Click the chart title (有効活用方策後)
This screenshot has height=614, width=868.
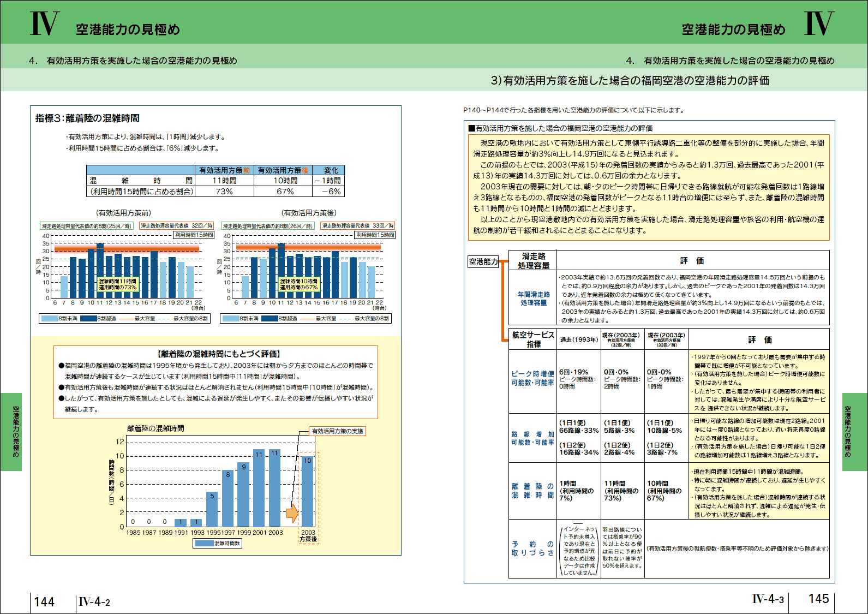pos(309,213)
